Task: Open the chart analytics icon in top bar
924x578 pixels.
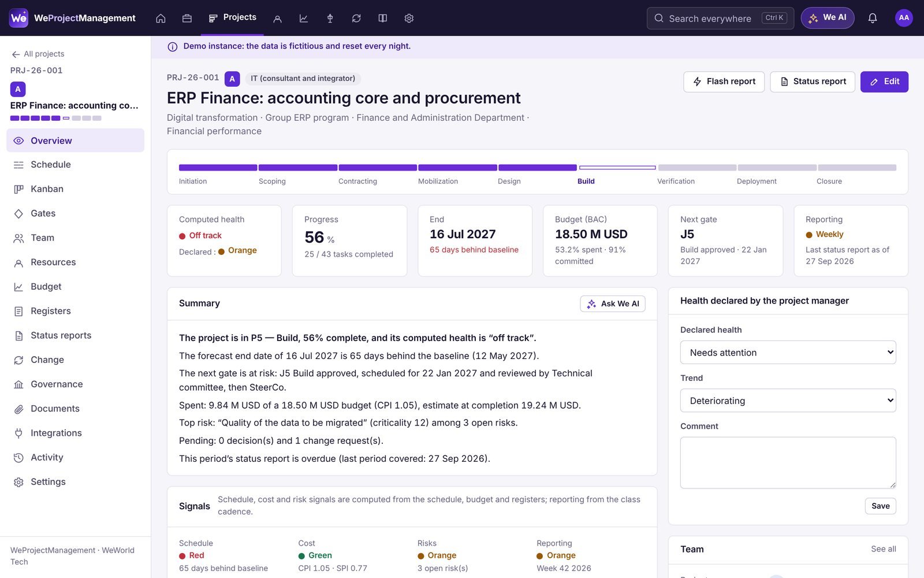Action: 304,18
